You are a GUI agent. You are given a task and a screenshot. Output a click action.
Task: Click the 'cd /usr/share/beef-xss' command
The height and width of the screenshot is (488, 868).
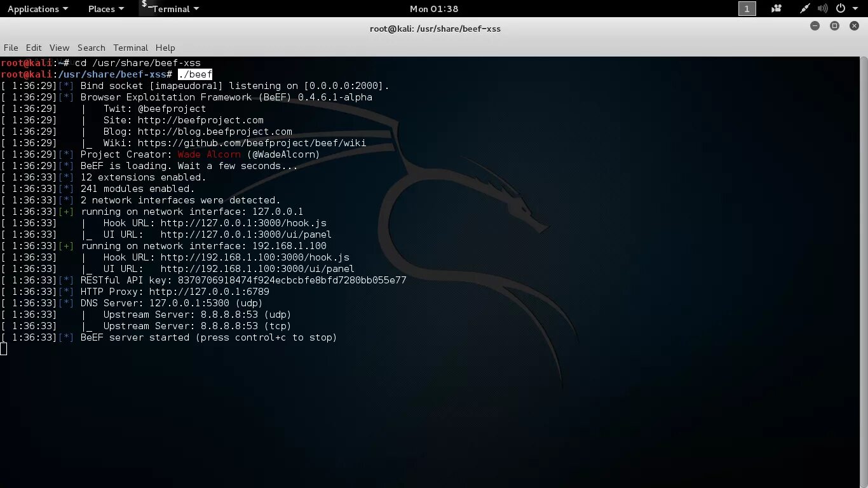point(138,63)
